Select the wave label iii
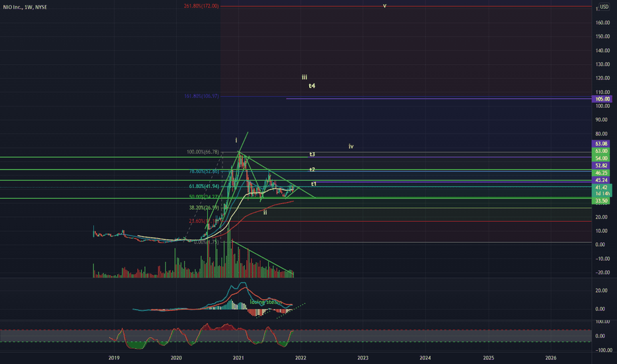 304,77
